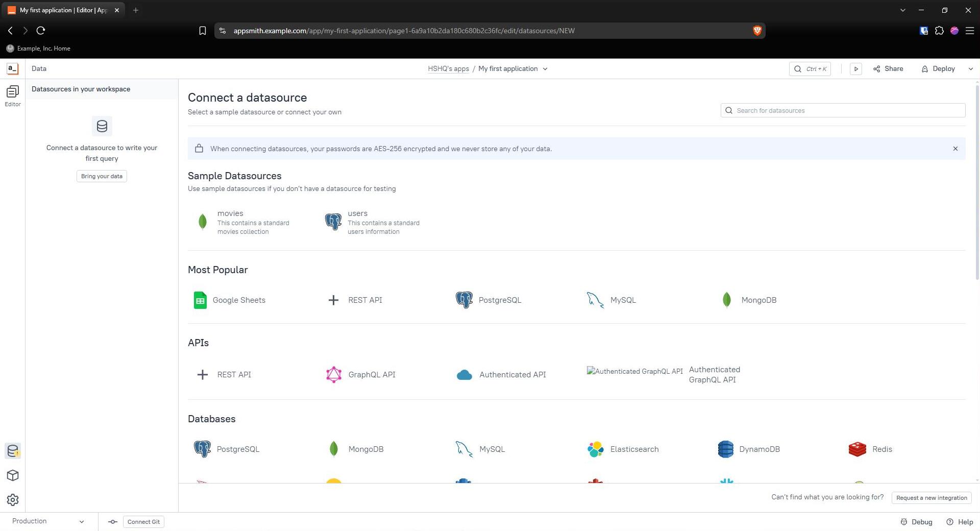Focus the Search for datasources field
Screen dimensions: 980x531
tap(843, 110)
